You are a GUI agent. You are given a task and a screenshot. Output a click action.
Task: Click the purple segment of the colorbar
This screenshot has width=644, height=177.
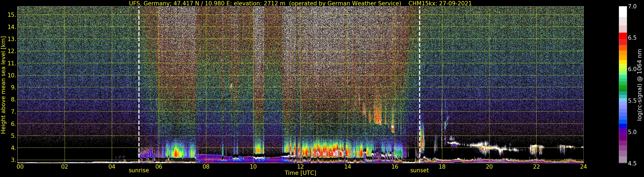click(623, 134)
